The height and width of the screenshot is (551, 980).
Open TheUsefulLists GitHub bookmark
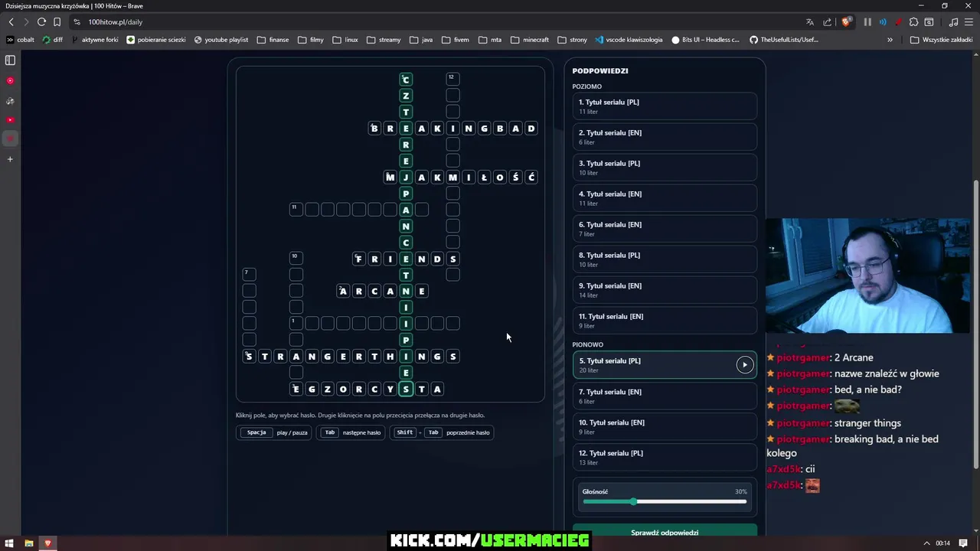pyautogui.click(x=783, y=40)
